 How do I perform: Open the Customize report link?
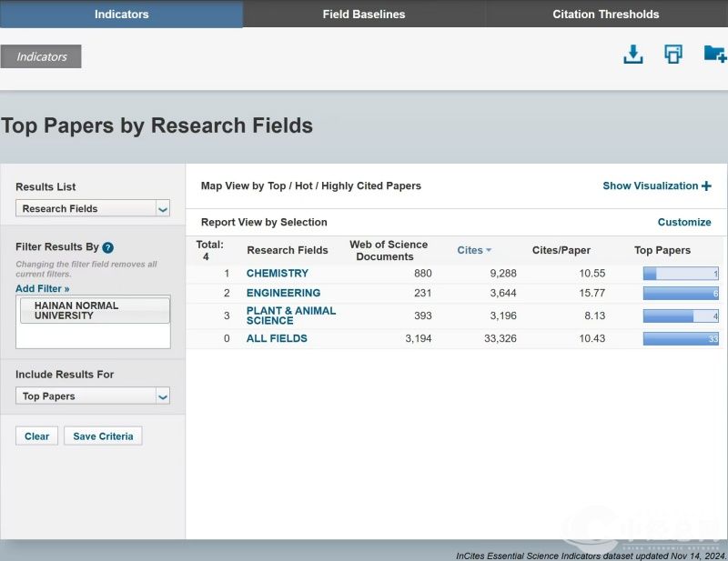684,223
